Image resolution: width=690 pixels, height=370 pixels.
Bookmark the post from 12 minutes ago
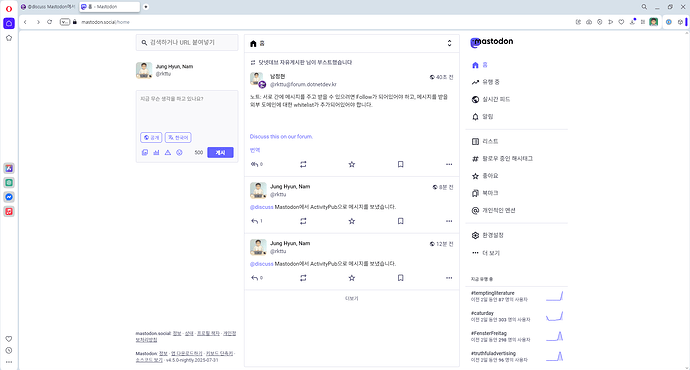click(x=400, y=278)
